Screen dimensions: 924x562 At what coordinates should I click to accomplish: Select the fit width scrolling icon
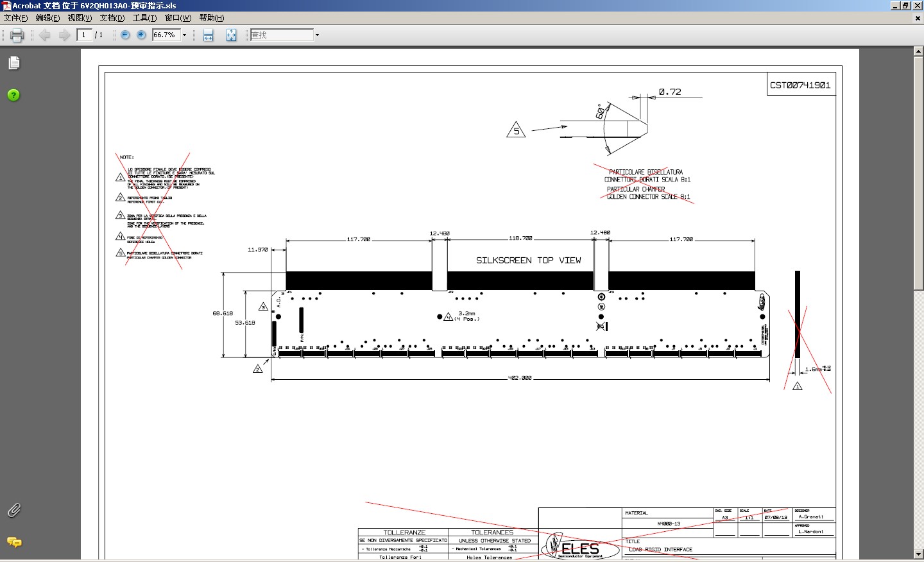pyautogui.click(x=208, y=35)
